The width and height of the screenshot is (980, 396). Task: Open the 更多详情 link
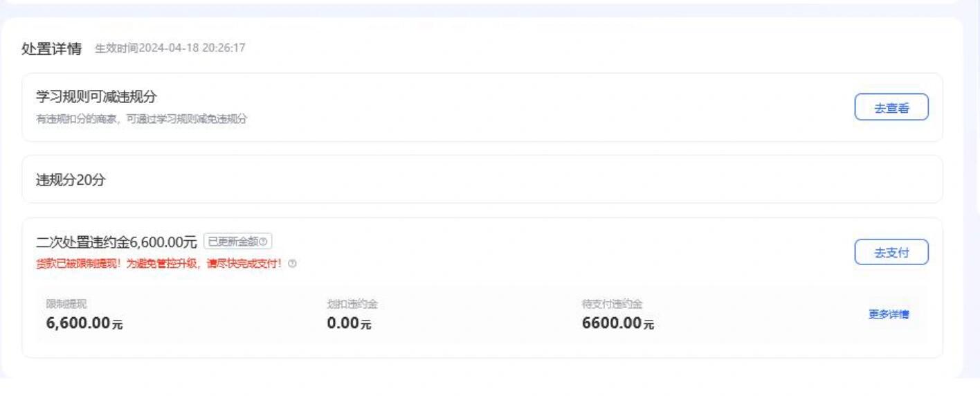point(889,314)
